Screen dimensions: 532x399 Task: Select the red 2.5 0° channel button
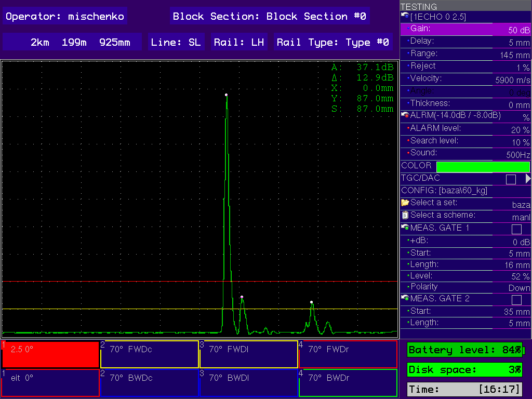pyautogui.click(x=50, y=354)
